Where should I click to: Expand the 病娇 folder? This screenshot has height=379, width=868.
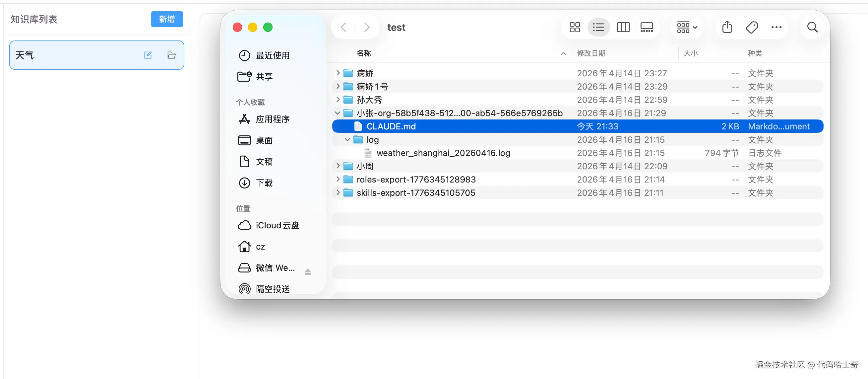tap(337, 73)
